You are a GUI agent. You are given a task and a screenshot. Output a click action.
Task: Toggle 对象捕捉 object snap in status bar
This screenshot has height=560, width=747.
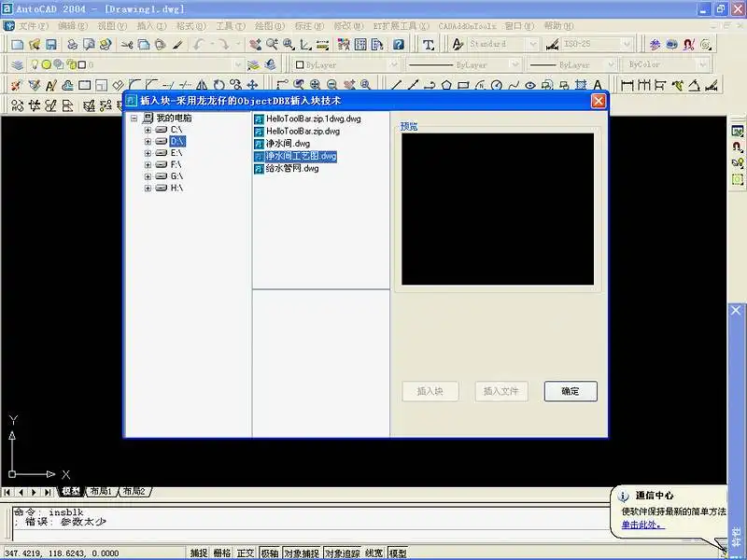point(302,553)
